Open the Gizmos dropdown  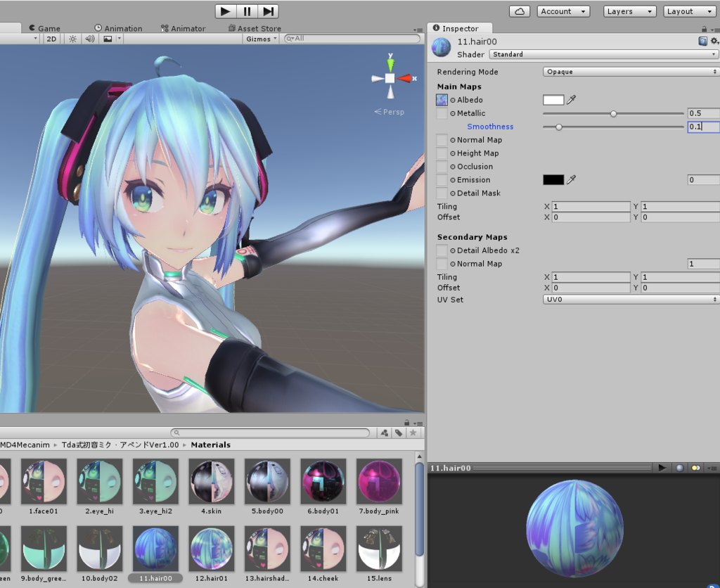pyautogui.click(x=262, y=39)
